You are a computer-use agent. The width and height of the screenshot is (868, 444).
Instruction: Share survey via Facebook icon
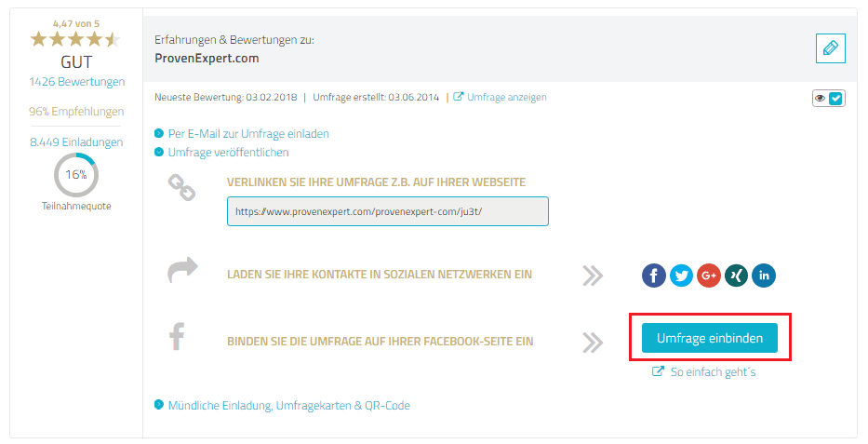(654, 275)
